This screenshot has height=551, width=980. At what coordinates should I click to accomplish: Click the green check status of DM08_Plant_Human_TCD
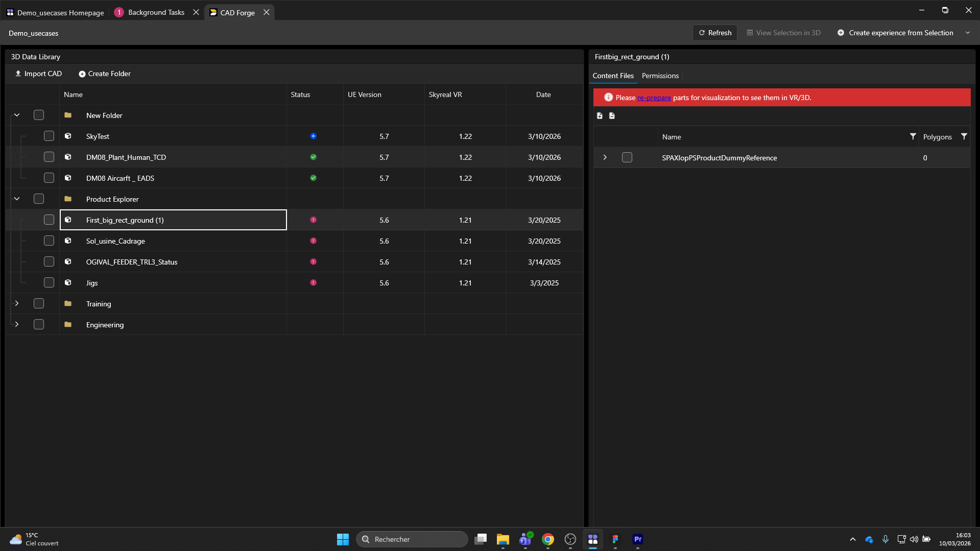(x=313, y=157)
